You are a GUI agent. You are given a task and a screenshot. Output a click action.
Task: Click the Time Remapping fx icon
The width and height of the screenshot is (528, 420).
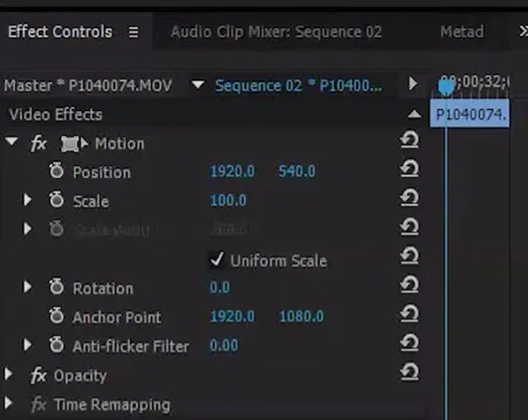coord(38,404)
